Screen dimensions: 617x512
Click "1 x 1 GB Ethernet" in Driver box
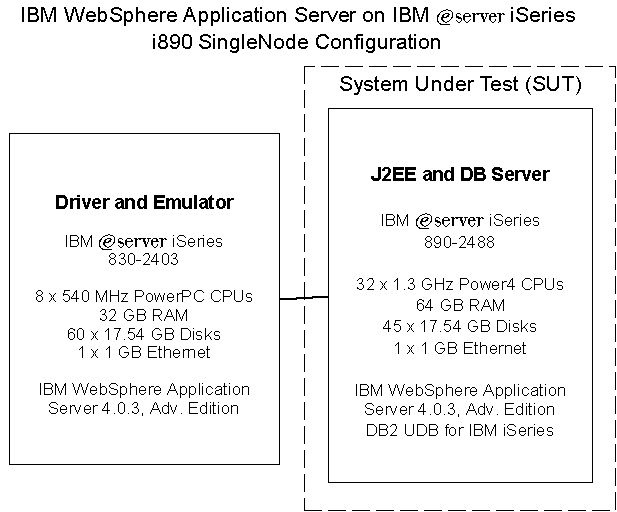(x=143, y=352)
